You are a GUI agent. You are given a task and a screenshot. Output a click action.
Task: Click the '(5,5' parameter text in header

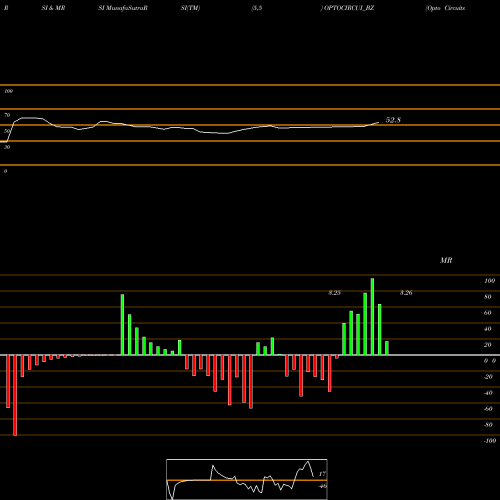click(x=257, y=8)
